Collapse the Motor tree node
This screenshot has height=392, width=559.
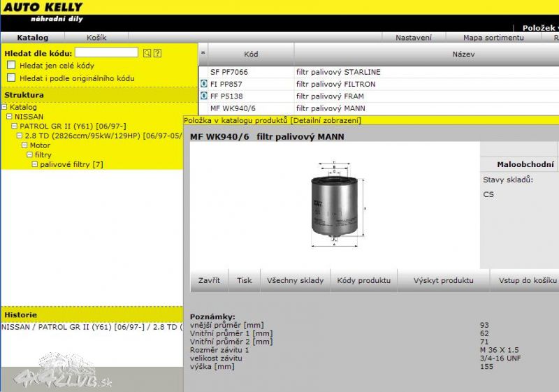[24, 145]
